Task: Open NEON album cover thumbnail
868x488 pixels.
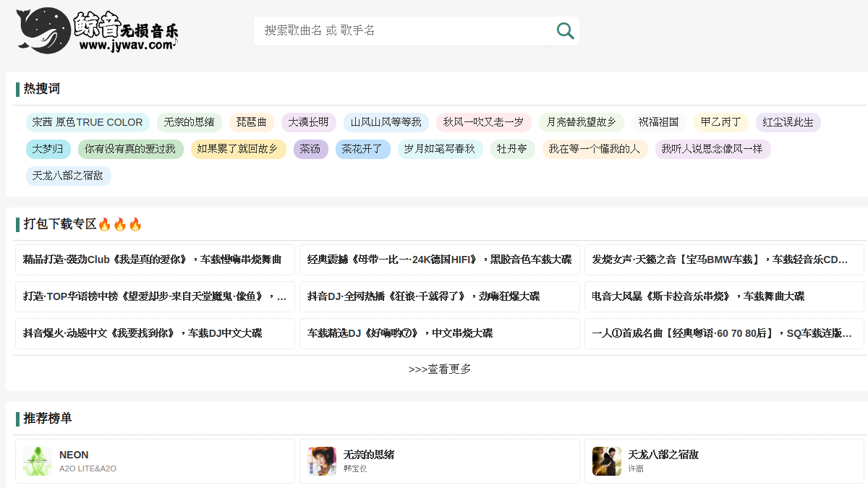Action: [x=38, y=461]
